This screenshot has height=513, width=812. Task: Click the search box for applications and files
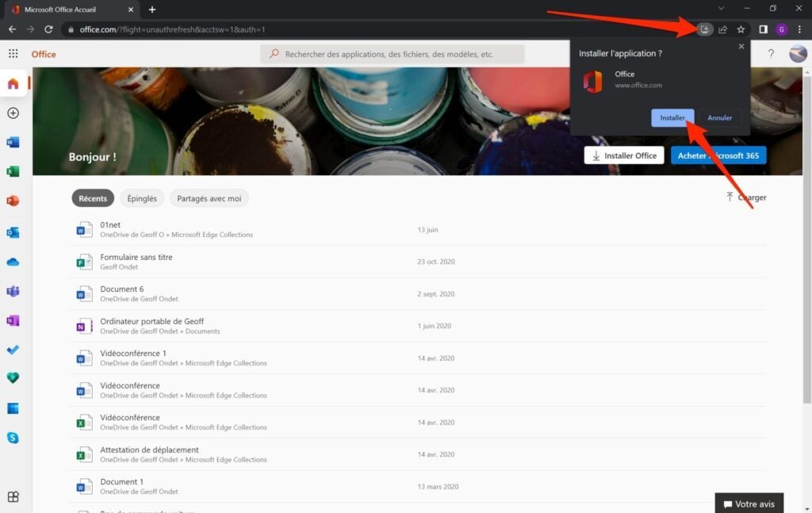tap(392, 54)
